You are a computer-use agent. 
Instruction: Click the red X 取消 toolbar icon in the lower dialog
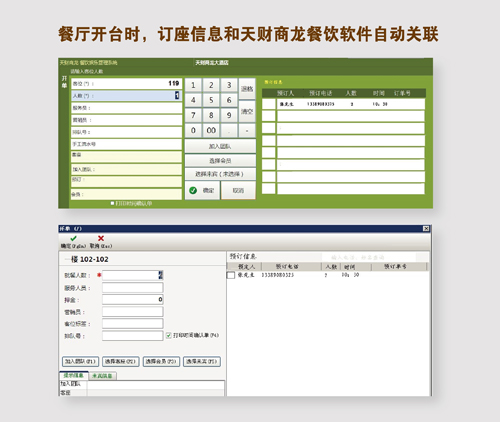click(x=101, y=238)
